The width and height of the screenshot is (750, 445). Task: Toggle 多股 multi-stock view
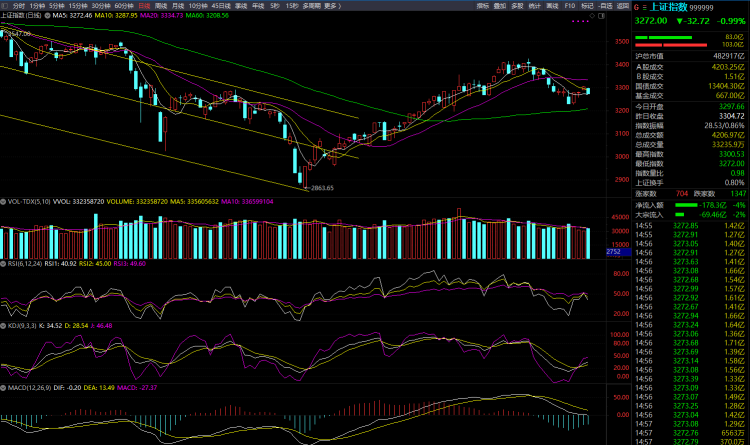(517, 6)
